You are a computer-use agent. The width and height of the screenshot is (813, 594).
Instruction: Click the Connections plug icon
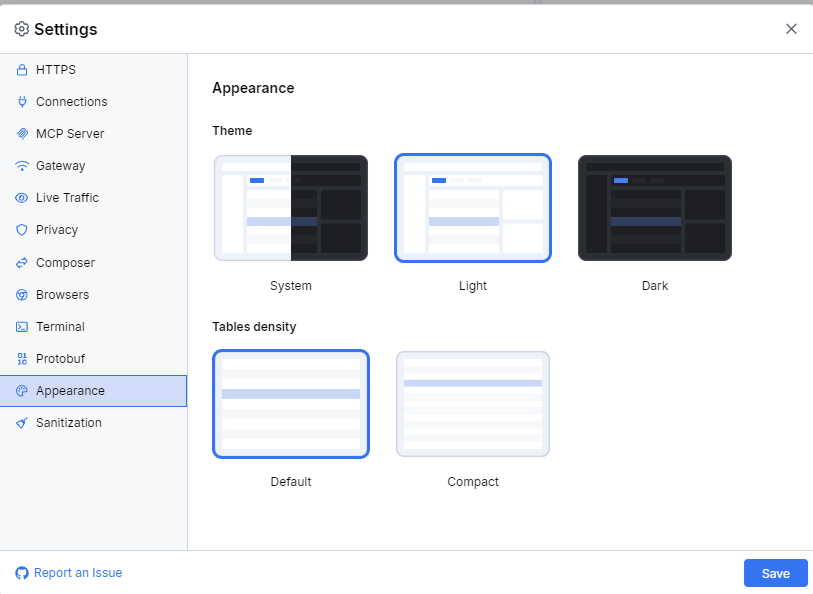(19, 101)
